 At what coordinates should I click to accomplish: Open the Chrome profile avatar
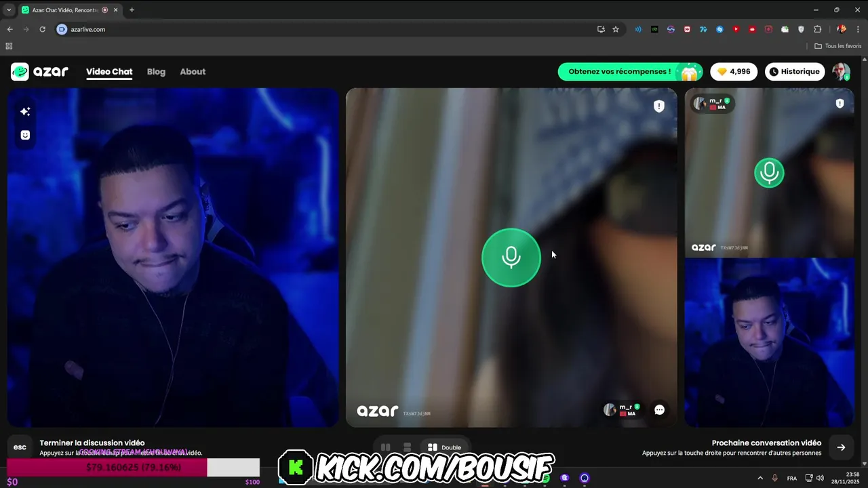[842, 29]
